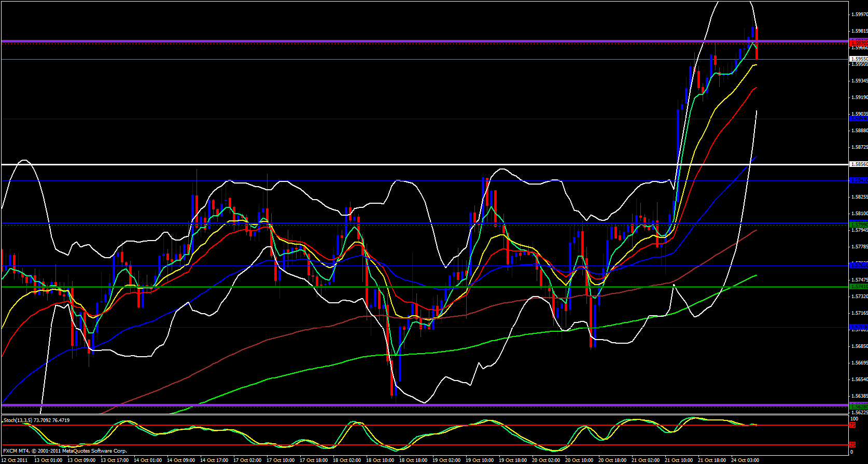
Task: Click the white 1.59550 current price label
Action: pyautogui.click(x=858, y=59)
